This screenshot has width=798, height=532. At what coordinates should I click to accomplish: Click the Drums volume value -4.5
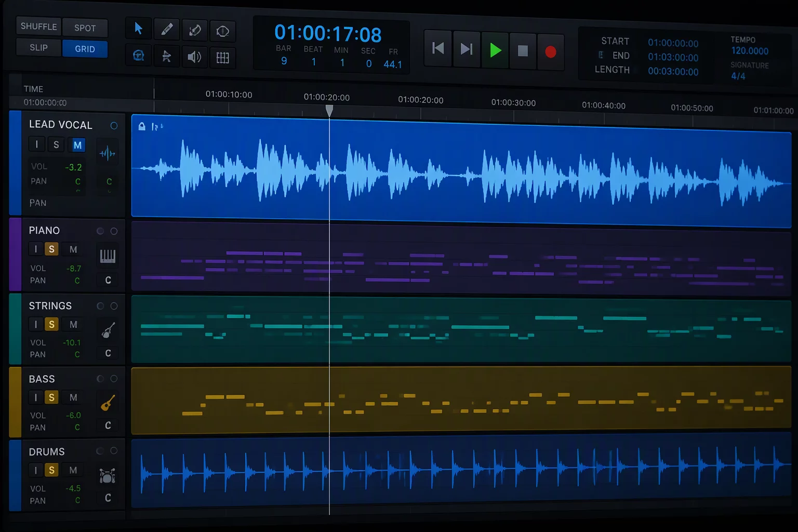73,489
